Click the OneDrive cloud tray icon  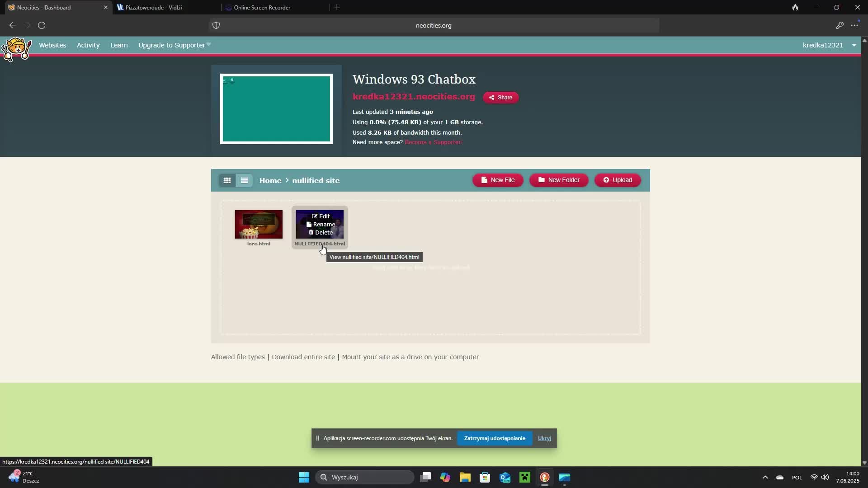[x=780, y=477]
